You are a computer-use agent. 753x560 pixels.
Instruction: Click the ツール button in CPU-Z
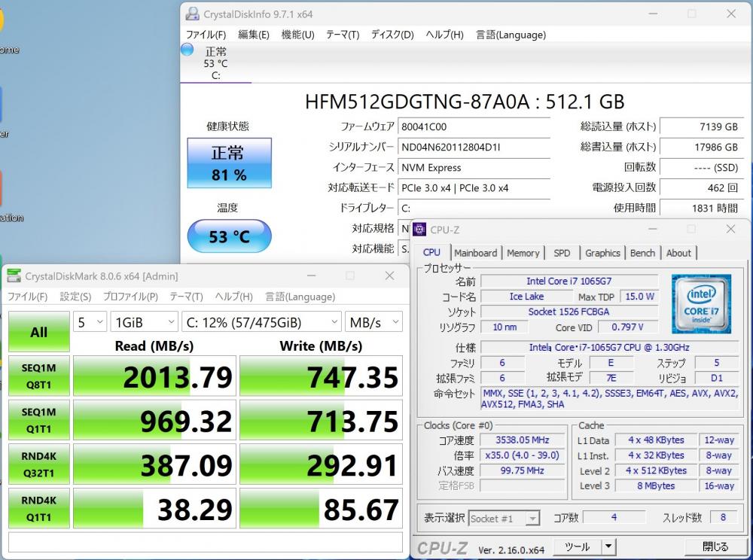[x=577, y=546]
